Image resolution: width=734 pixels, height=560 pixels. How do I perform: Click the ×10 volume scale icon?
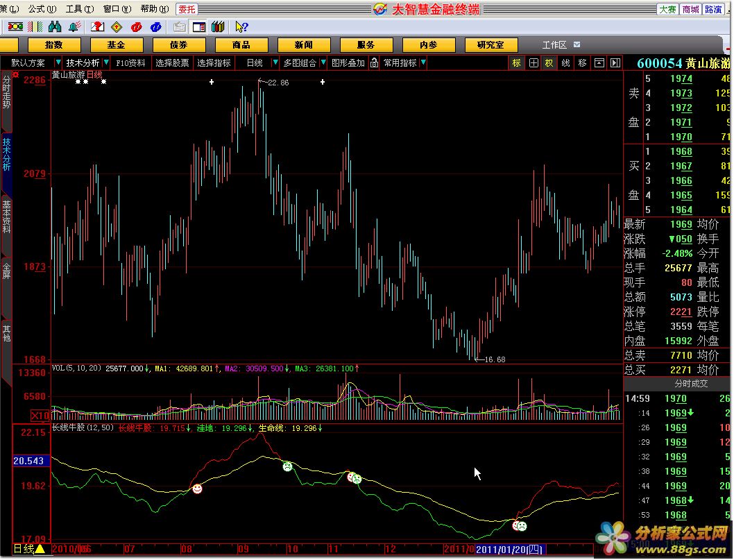tap(40, 416)
